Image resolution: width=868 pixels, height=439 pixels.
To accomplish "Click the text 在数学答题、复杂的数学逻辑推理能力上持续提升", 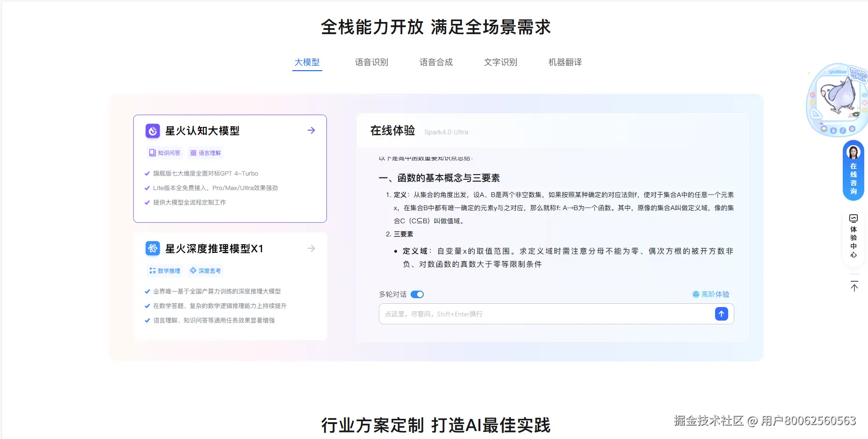I will point(220,306).
